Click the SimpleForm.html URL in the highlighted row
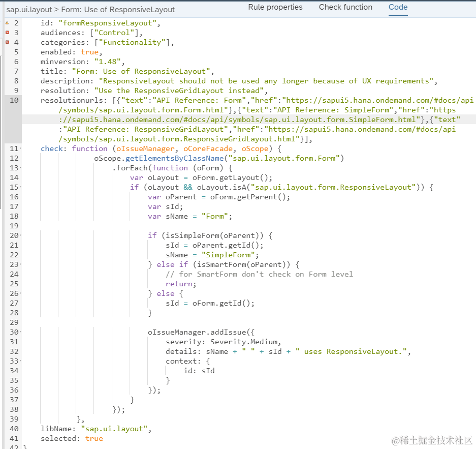Screen dimensions: 476x449 coord(239,119)
